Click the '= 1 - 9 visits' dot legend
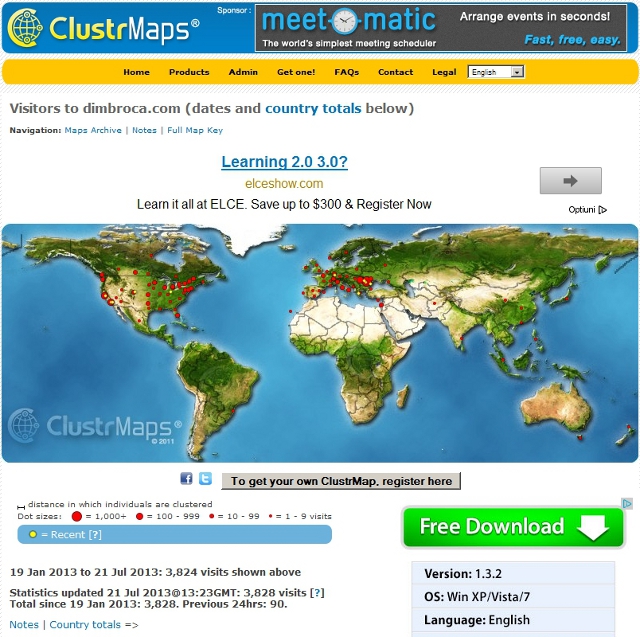640x637 pixels. 300,516
